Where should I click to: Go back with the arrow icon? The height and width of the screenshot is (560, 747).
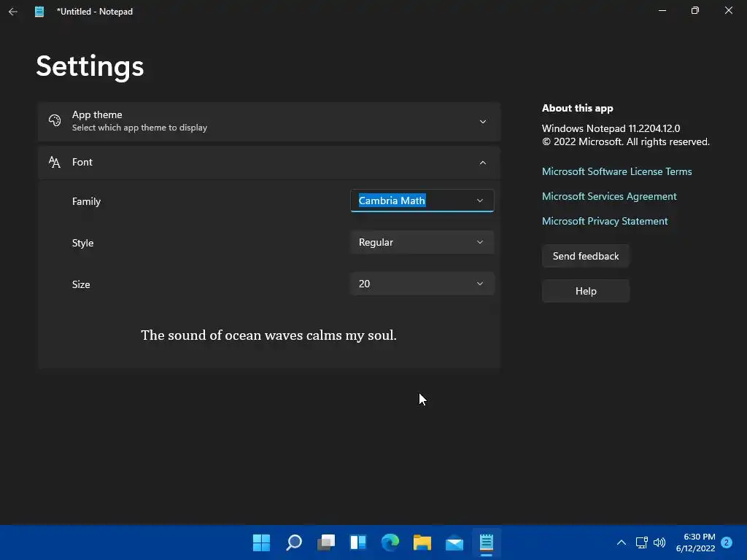pyautogui.click(x=13, y=12)
